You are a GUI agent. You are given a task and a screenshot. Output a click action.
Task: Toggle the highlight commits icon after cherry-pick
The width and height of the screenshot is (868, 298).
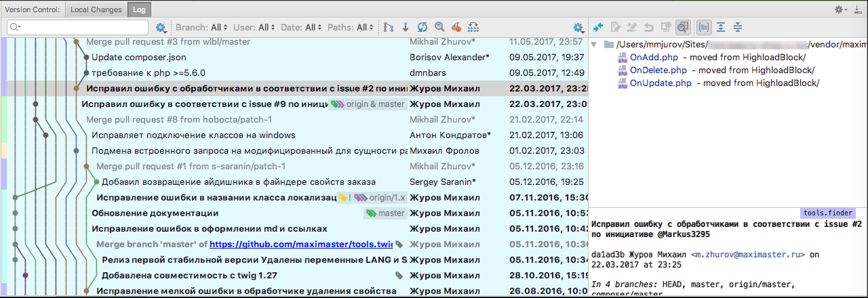(x=473, y=27)
